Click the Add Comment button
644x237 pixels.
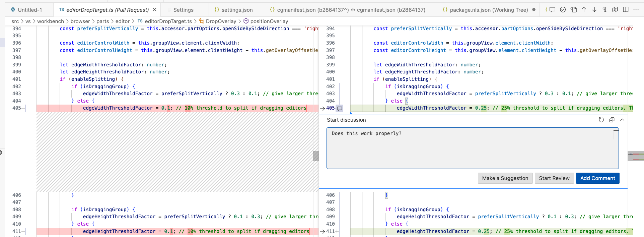(x=597, y=178)
